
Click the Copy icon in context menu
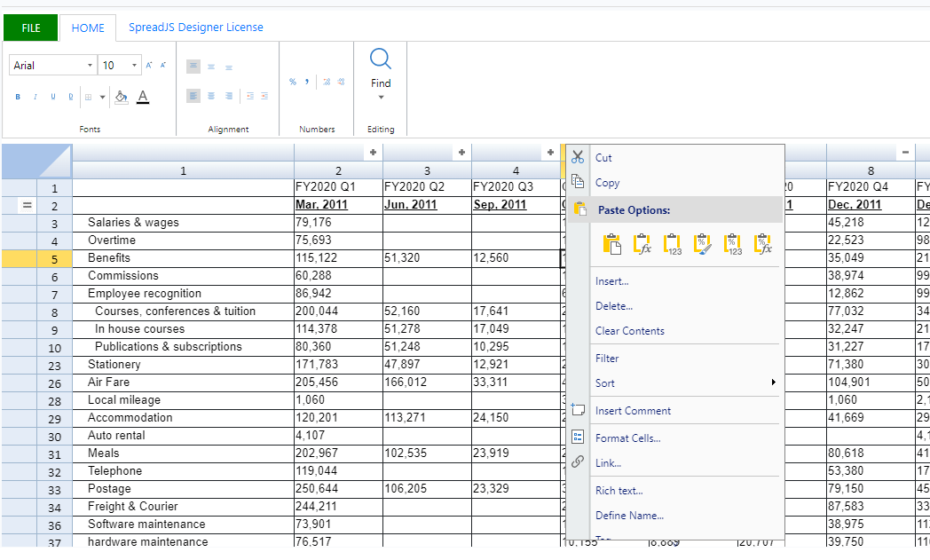pos(577,180)
